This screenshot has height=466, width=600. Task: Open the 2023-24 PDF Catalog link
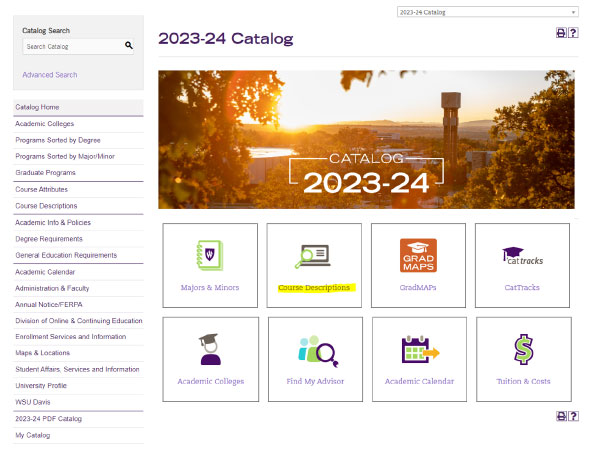[48, 418]
